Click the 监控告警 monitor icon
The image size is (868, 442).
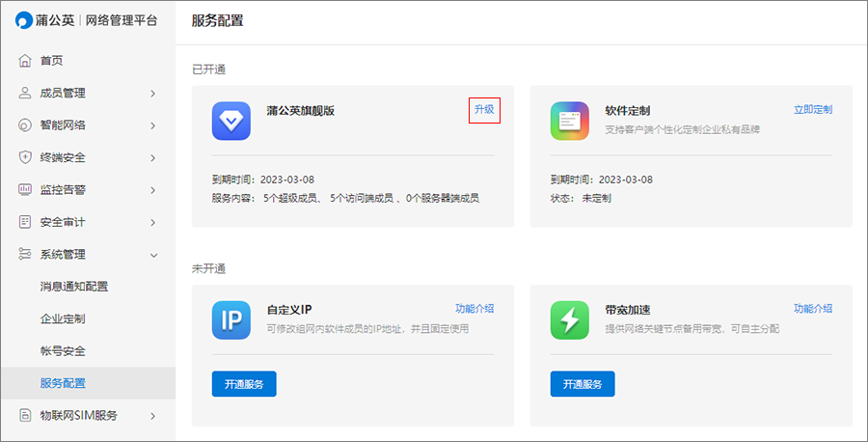pyautogui.click(x=25, y=189)
